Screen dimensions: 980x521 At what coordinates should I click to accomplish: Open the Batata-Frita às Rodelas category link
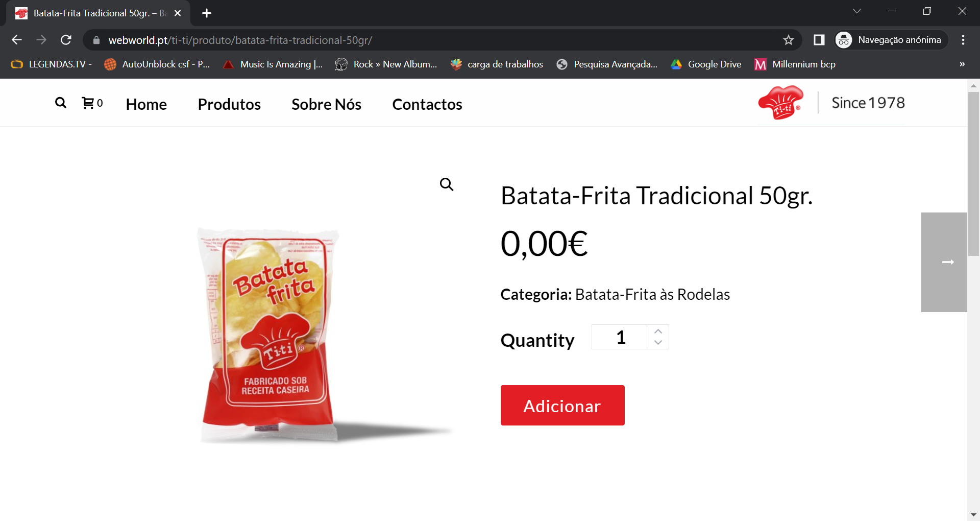(x=652, y=294)
